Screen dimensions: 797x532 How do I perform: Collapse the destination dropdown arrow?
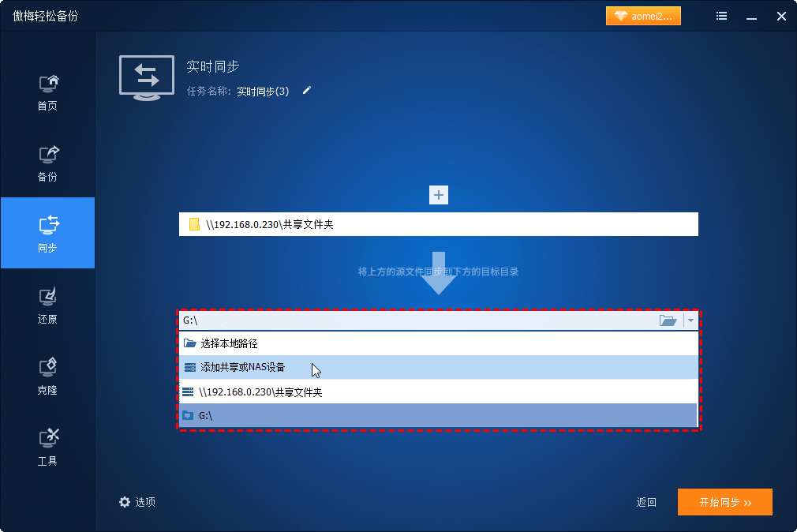[690, 320]
